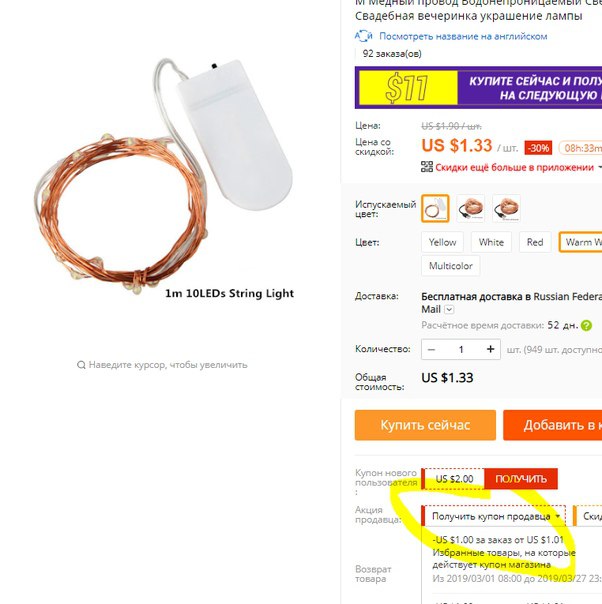Decrease quantity with the minus button
This screenshot has height=604, width=602.
pyautogui.click(x=431, y=349)
